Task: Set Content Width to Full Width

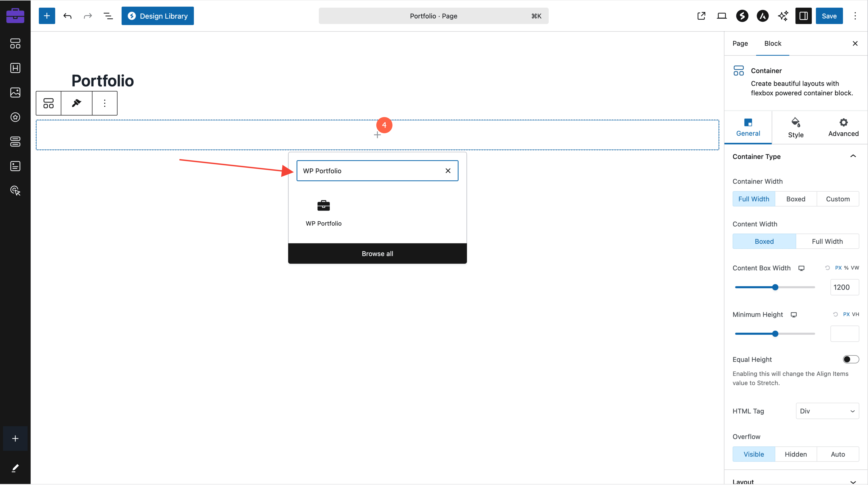Action: pos(827,241)
